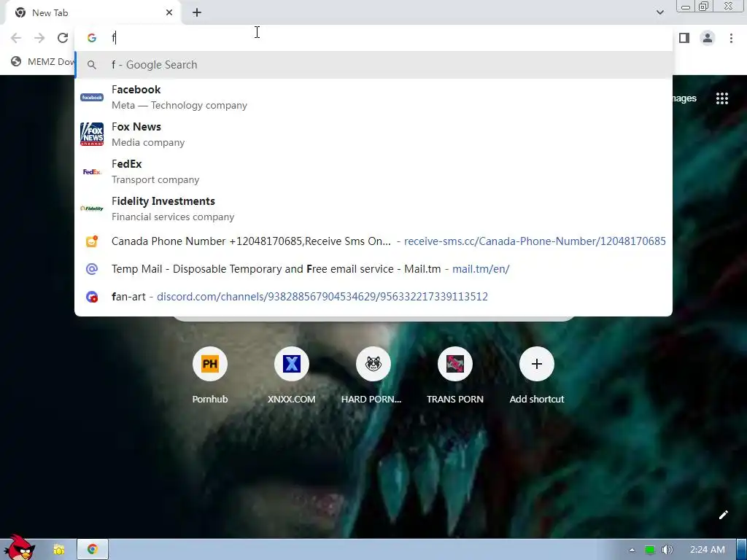Expand the tab search chevron
Viewport: 747px width, 560px height.
[x=659, y=12]
